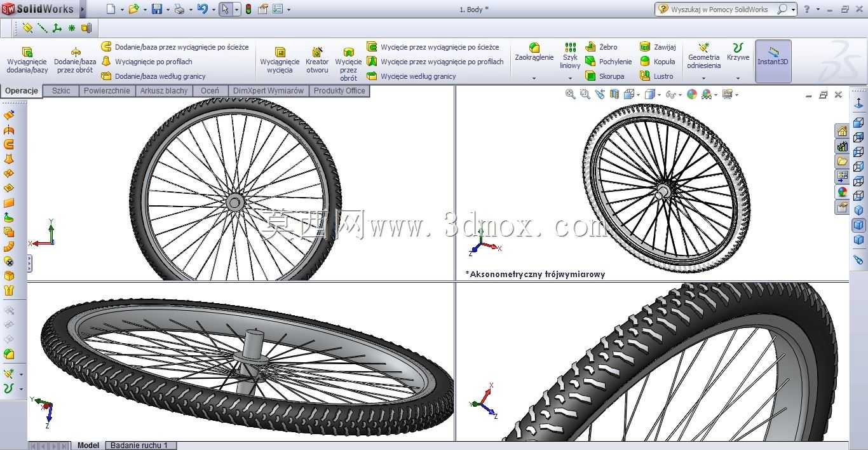
Task: Expand the SolidWorks menu arrow beside logo
Action: pos(83,10)
